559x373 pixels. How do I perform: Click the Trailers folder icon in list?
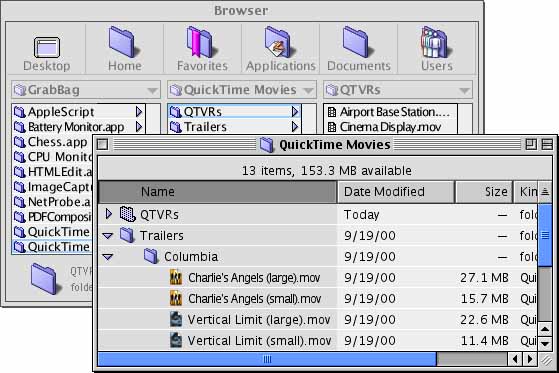click(x=127, y=235)
